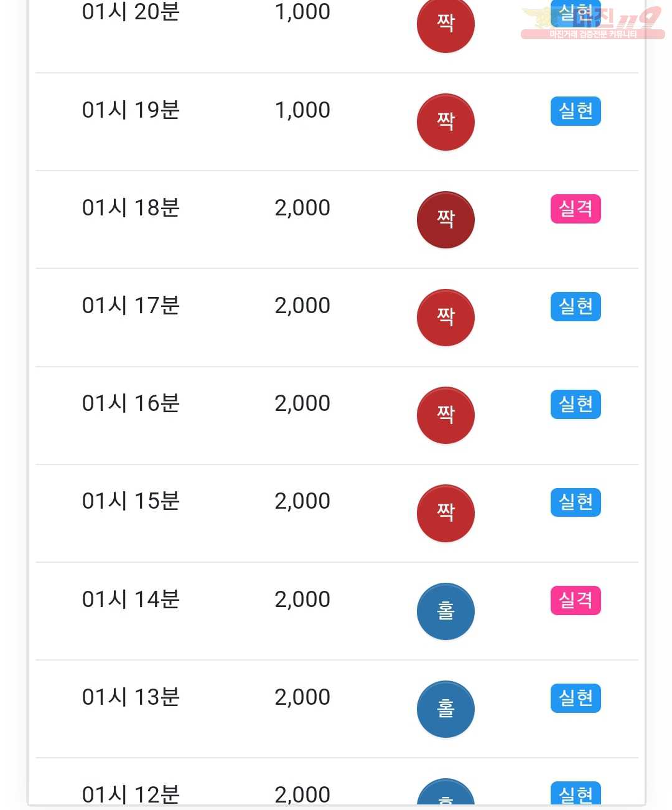
Task: Click the watermark logo in the top-right corner
Action: 592,23
